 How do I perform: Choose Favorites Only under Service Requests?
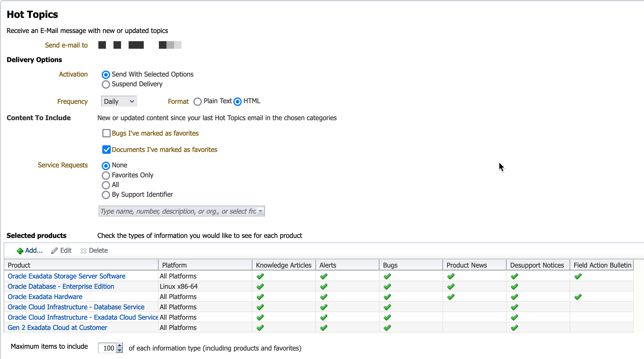[106, 175]
